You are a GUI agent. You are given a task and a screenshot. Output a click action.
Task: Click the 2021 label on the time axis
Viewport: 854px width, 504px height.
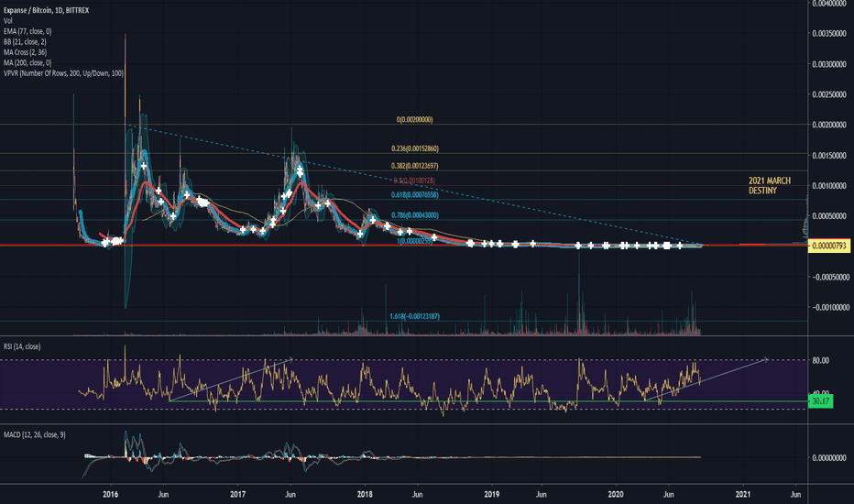click(743, 495)
